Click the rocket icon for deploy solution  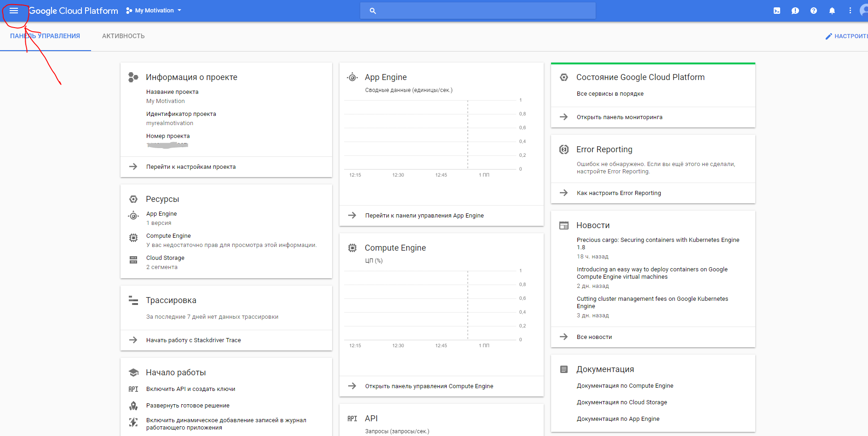point(133,406)
